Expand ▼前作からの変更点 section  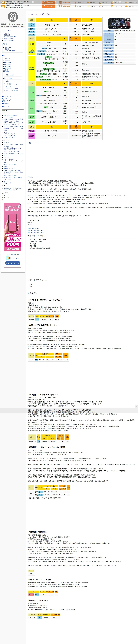(34, 229)
